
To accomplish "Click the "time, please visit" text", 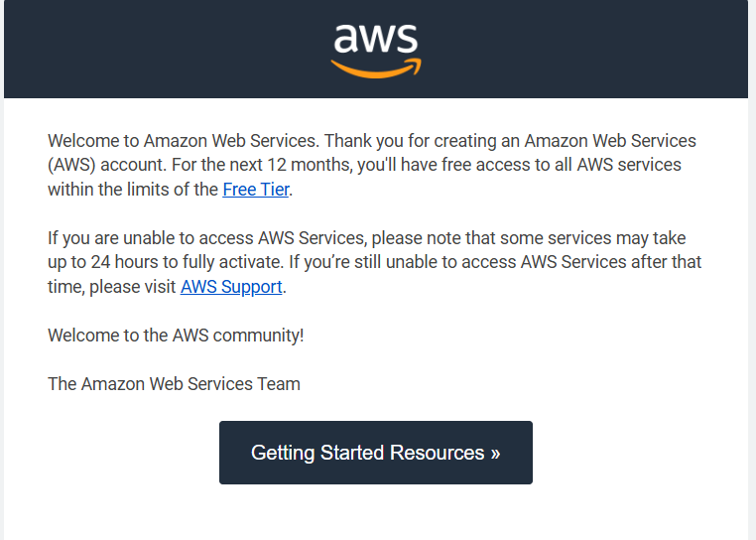I will [112, 287].
